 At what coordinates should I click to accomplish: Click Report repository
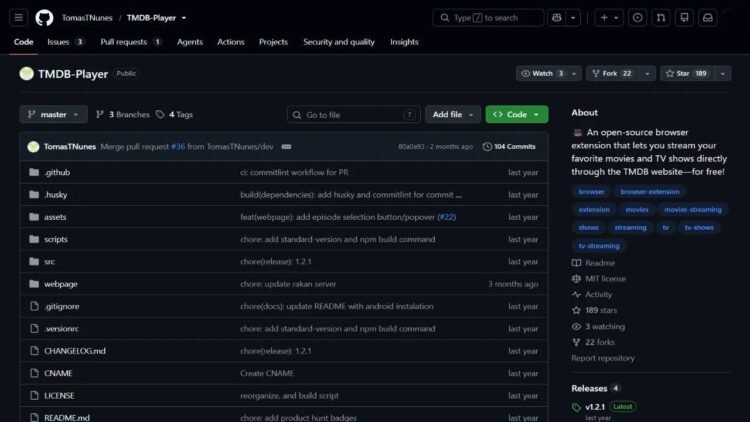(x=603, y=358)
